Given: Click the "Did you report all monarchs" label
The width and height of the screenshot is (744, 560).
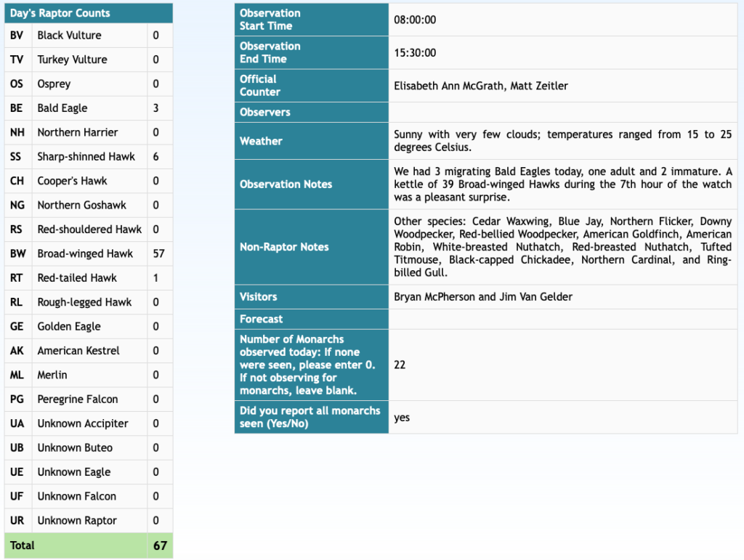Looking at the screenshot, I should (x=310, y=417).
